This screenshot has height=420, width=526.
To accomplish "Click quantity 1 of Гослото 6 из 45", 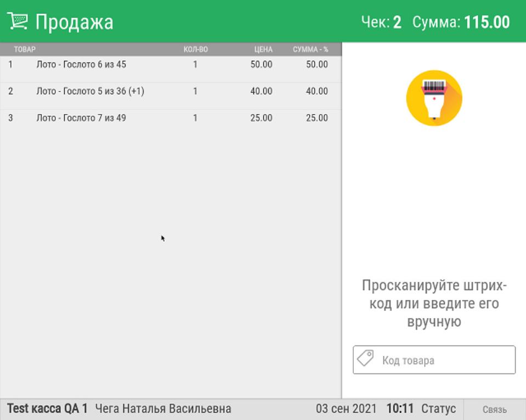I will pos(195,64).
